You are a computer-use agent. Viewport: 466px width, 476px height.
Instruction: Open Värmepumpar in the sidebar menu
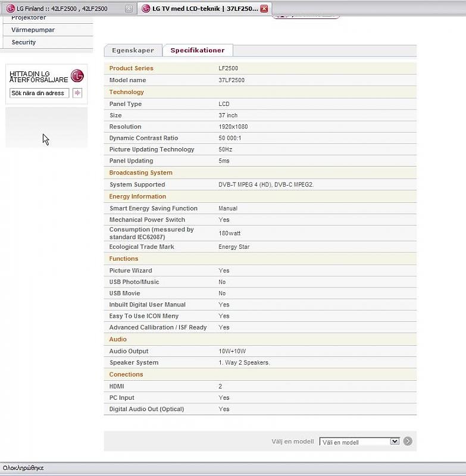(x=33, y=30)
